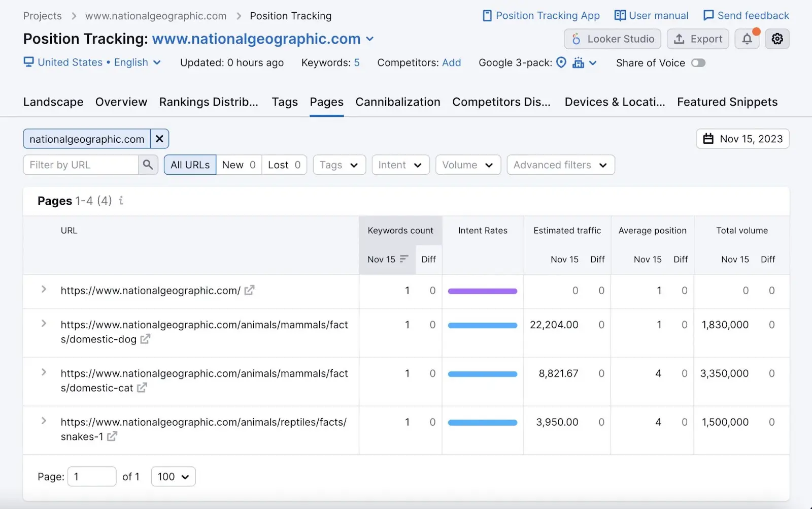Click the Pages info icon

click(x=121, y=201)
